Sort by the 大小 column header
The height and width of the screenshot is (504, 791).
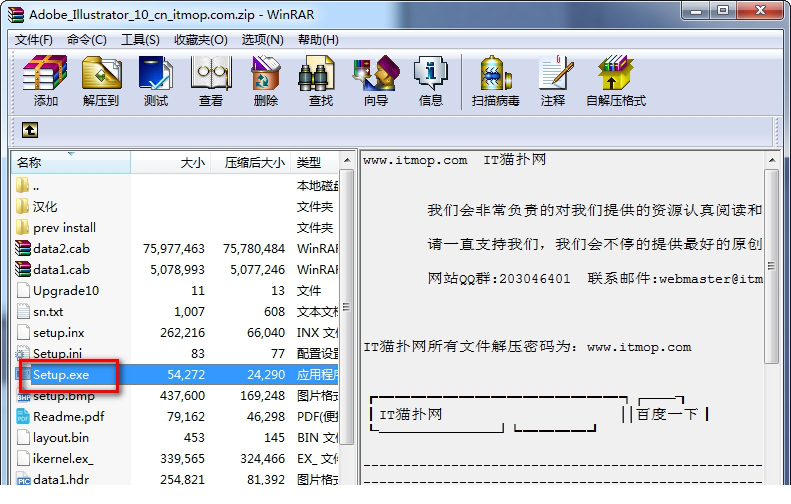171,162
